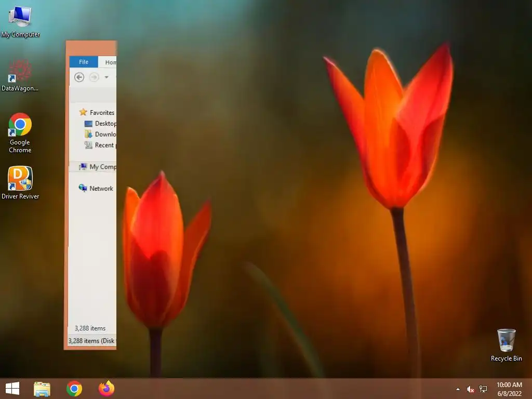Open the File tab in Explorer
532x399 pixels.
pyautogui.click(x=84, y=62)
